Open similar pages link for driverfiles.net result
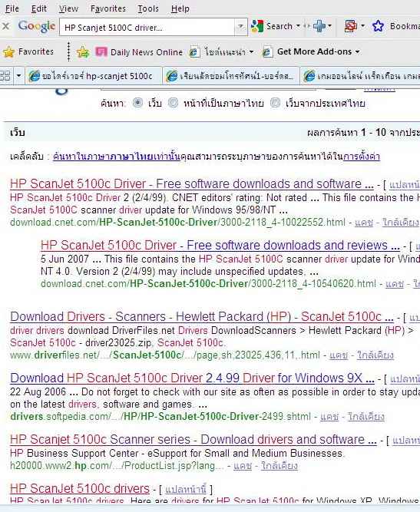The width and height of the screenshot is (420, 512). coord(375,355)
